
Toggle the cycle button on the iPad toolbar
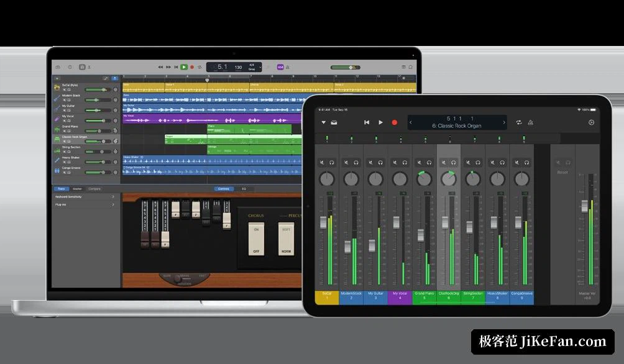point(519,122)
